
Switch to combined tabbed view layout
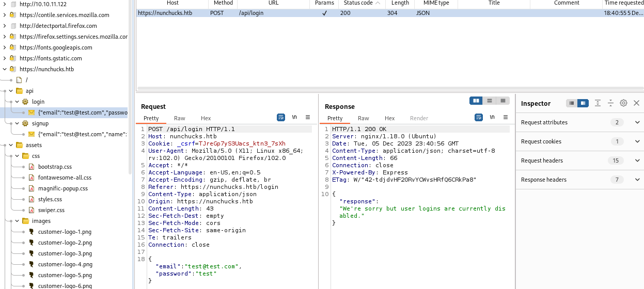click(502, 101)
